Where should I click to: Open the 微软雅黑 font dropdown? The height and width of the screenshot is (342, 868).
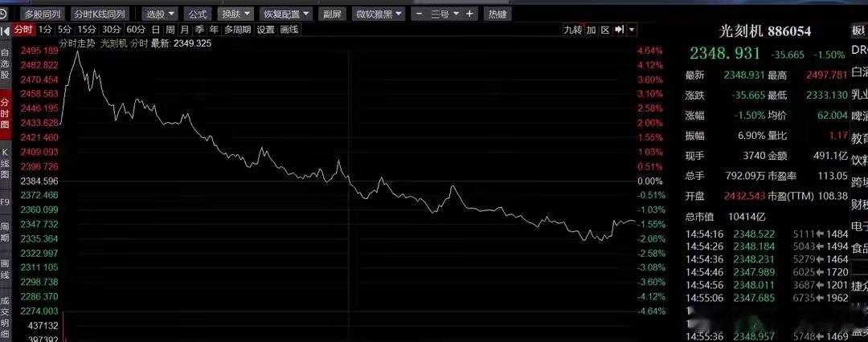(x=379, y=14)
